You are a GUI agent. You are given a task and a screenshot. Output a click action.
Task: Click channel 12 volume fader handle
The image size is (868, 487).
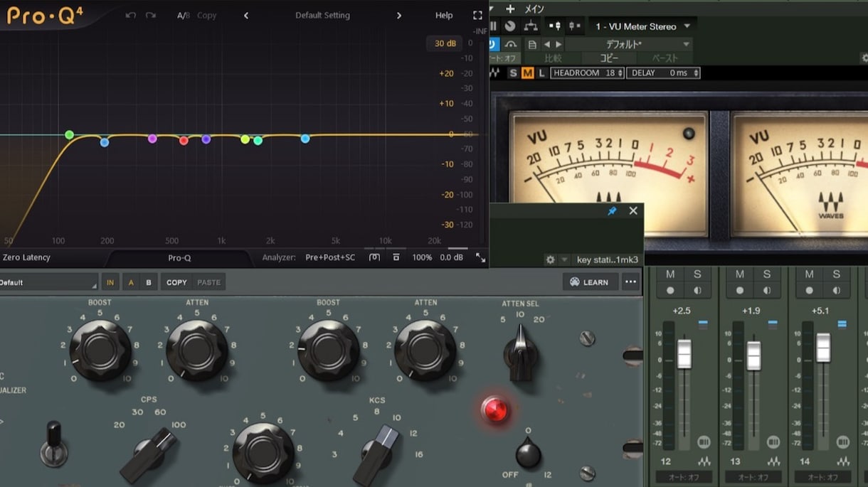(x=684, y=353)
